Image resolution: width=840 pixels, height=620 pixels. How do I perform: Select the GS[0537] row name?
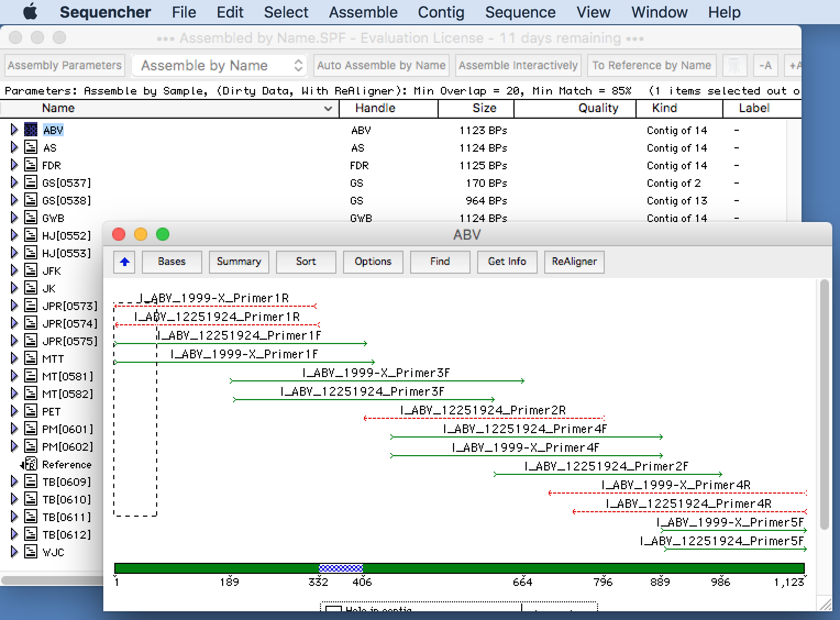click(67, 183)
